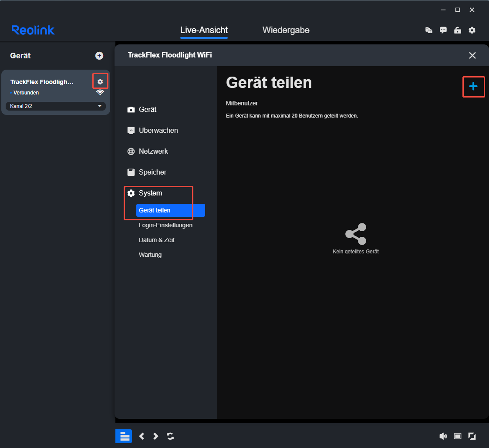The width and height of the screenshot is (489, 448).
Task: Switch to the Live-Ansicht tab
Action: coord(204,30)
